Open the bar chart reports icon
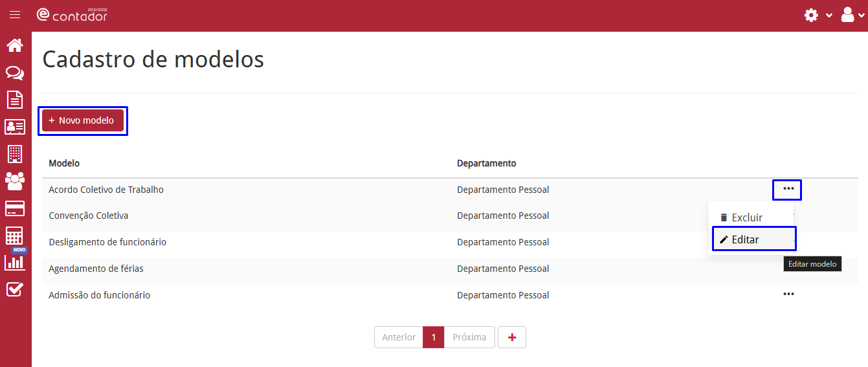Viewport: 868px width, 367px height. (x=15, y=262)
